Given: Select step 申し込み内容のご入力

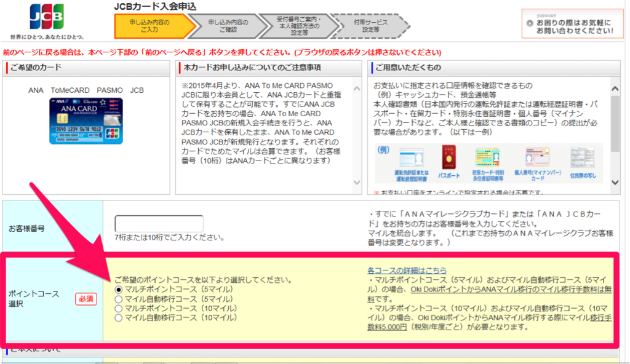Looking at the screenshot, I should tap(151, 26).
